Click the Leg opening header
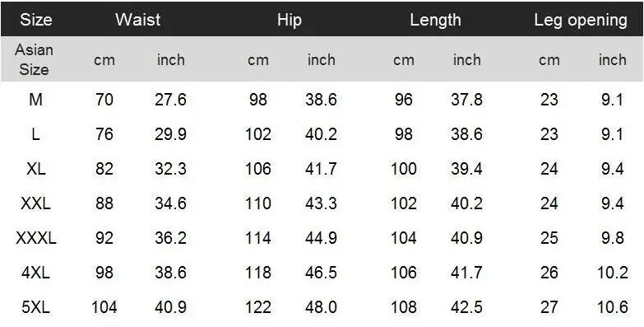 581,20
